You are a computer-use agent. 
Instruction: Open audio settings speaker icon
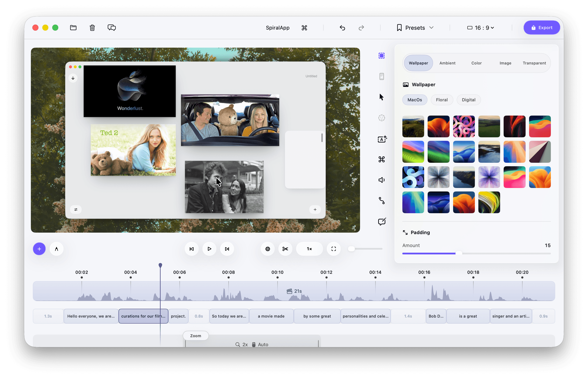coord(381,180)
